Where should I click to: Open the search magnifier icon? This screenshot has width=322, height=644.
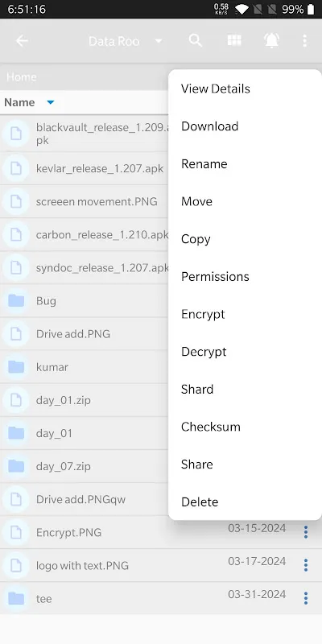pos(195,41)
